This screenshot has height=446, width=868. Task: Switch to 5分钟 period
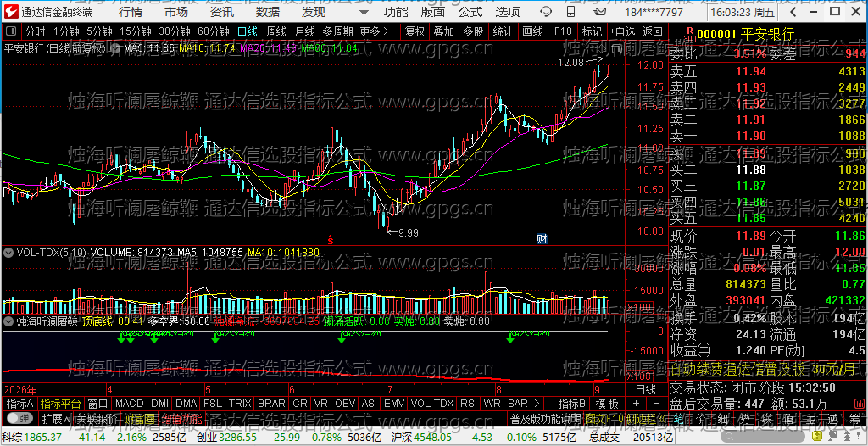pos(98,31)
